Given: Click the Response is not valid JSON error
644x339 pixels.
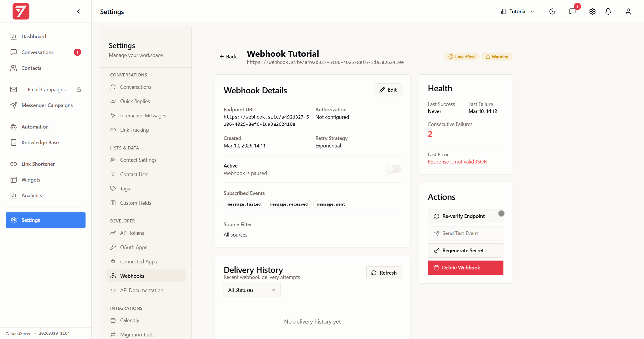Looking at the screenshot, I should [x=457, y=162].
